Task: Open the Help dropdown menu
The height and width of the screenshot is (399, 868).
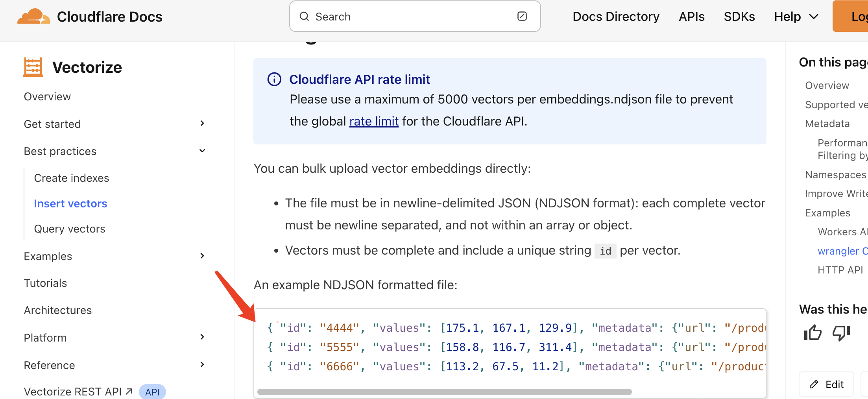Action: pos(796,17)
